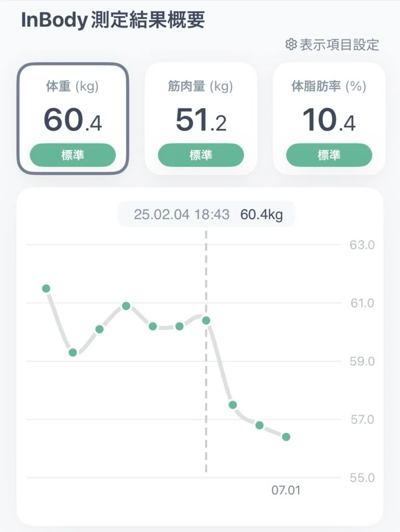Select the sixth data point on chart

point(179,326)
